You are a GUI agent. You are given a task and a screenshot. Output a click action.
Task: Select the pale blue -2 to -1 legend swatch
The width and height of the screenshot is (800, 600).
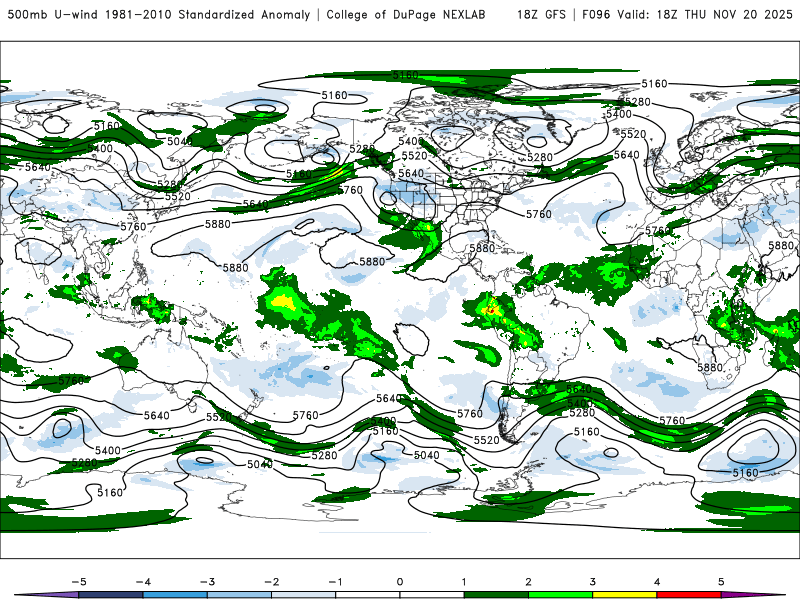304,595
